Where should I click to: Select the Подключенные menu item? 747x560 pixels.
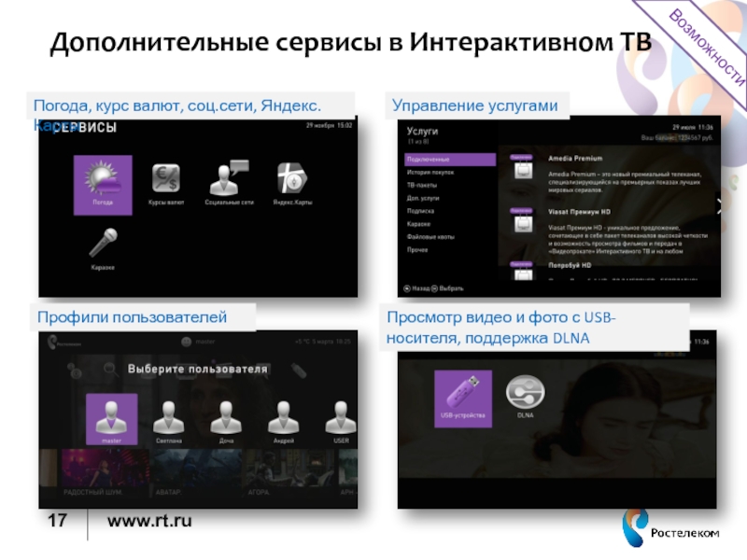(x=450, y=159)
